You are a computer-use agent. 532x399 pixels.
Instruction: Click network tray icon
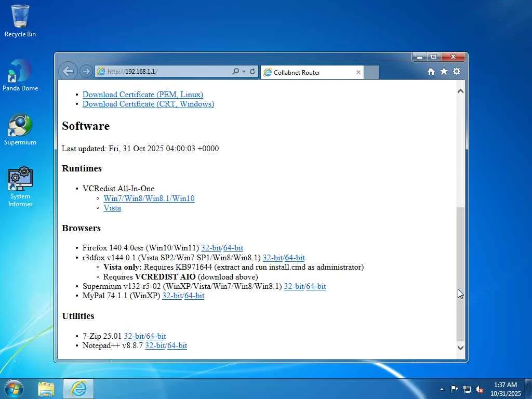pyautogui.click(x=467, y=389)
